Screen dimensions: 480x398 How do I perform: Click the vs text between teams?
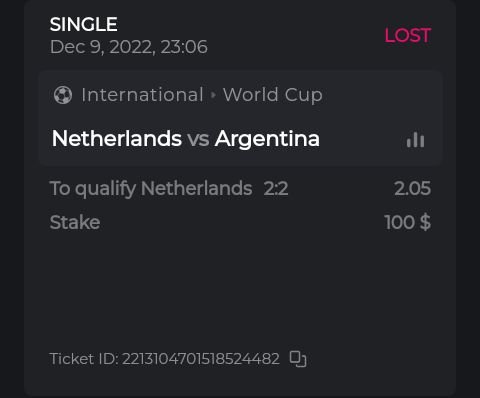pos(198,139)
